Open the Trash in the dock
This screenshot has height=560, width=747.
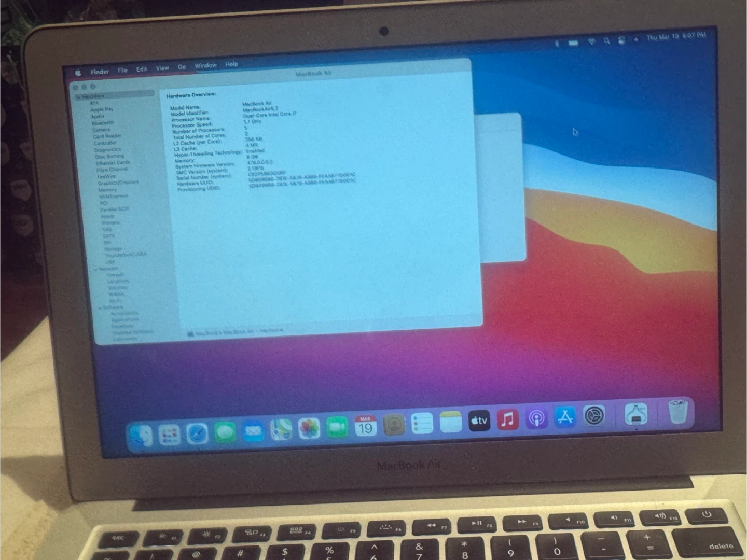coord(677,412)
